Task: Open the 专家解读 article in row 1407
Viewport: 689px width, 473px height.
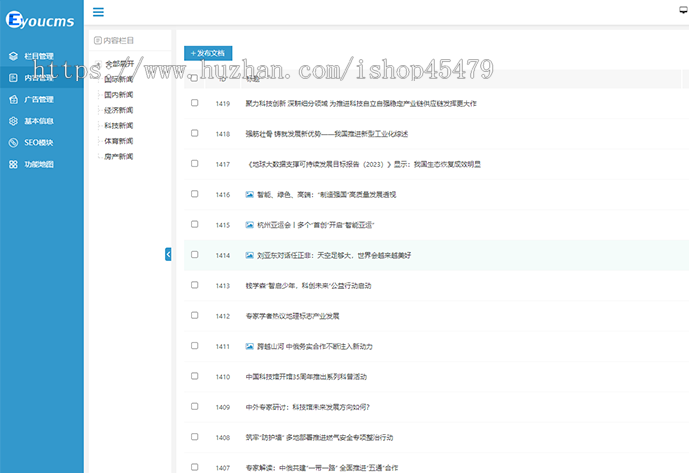Action: pos(322,467)
